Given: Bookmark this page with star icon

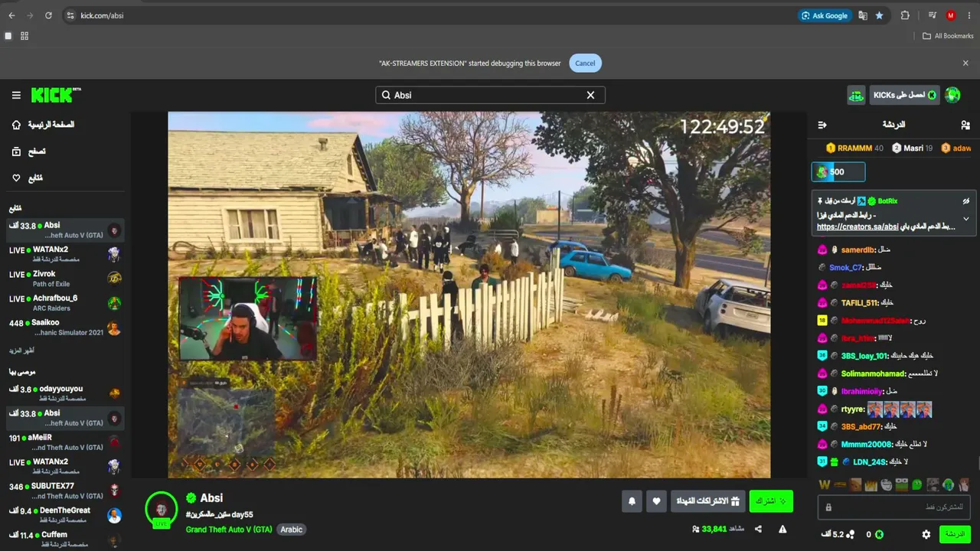Looking at the screenshot, I should click(879, 15).
